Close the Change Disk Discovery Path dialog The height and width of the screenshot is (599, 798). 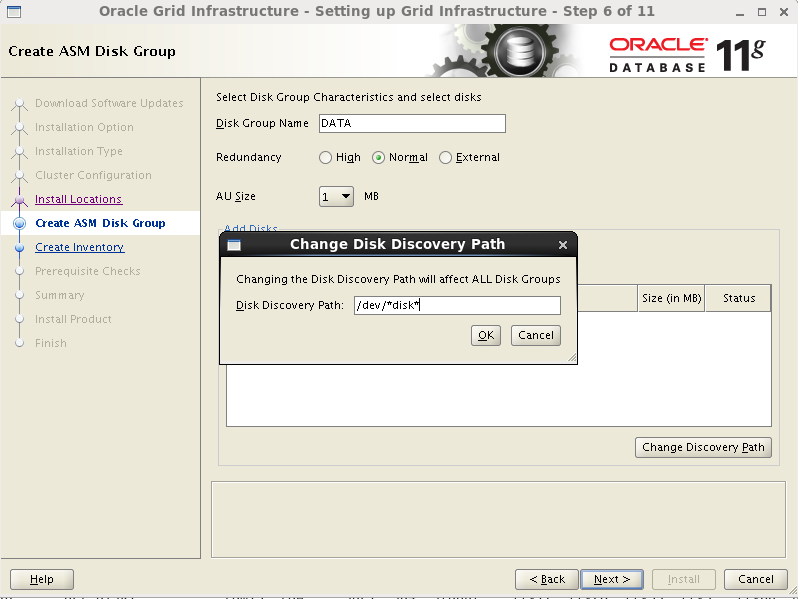(x=562, y=245)
